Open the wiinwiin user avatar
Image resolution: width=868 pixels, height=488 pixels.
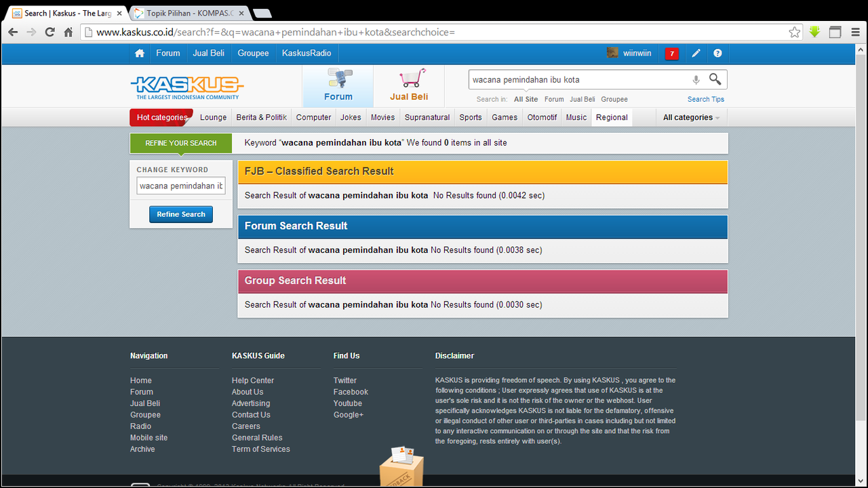point(612,53)
